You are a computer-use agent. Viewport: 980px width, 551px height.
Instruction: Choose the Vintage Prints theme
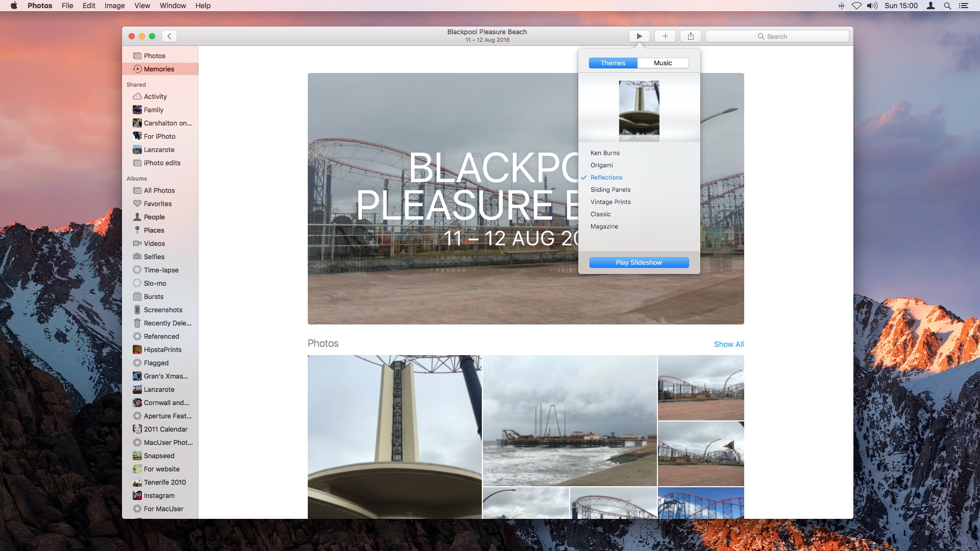pos(610,202)
